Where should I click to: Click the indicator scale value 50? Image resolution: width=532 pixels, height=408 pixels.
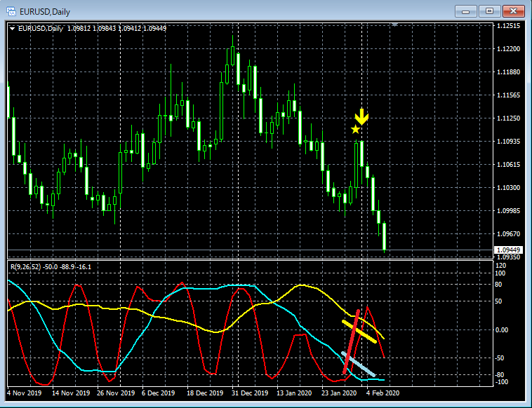pyautogui.click(x=499, y=301)
